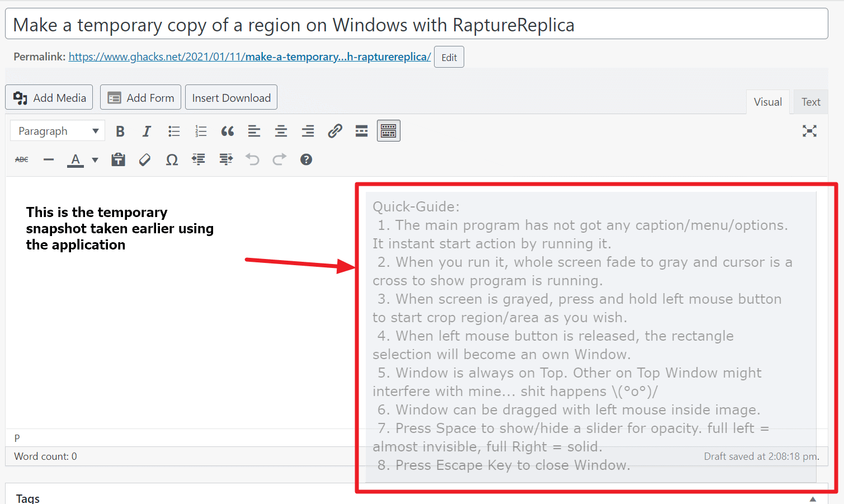Edit the permalink

coord(449,57)
